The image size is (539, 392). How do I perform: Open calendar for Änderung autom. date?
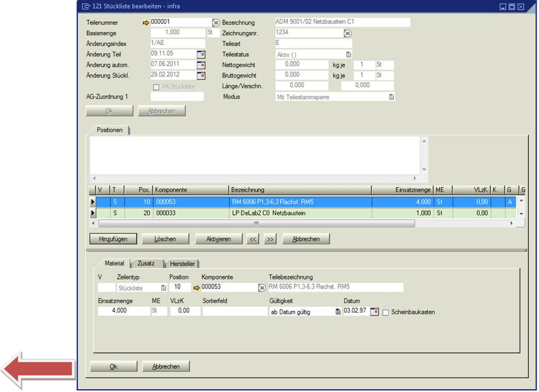click(x=201, y=65)
